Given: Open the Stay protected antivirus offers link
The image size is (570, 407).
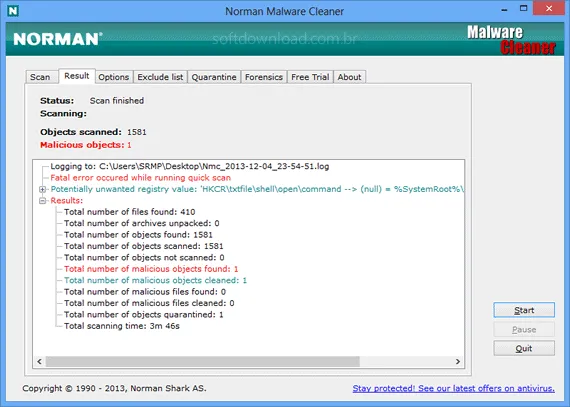Looking at the screenshot, I should pos(453,388).
